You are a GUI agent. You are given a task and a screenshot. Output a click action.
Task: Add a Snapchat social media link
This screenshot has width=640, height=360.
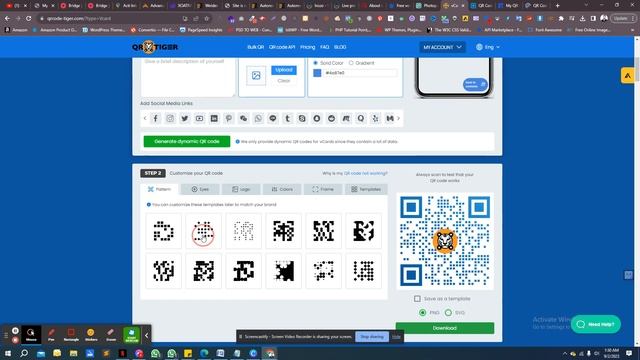coord(317,118)
